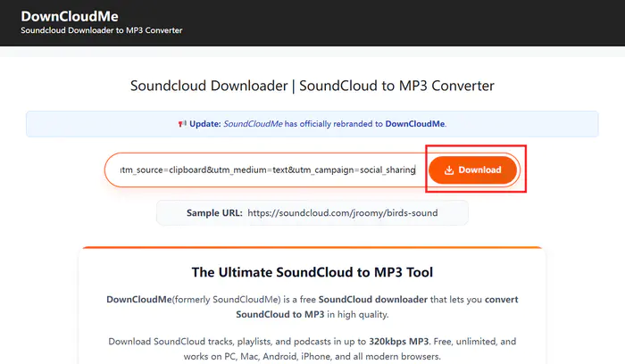Click the SoundCloudMe italic name in notice
This screenshot has height=364, width=625.
point(253,124)
